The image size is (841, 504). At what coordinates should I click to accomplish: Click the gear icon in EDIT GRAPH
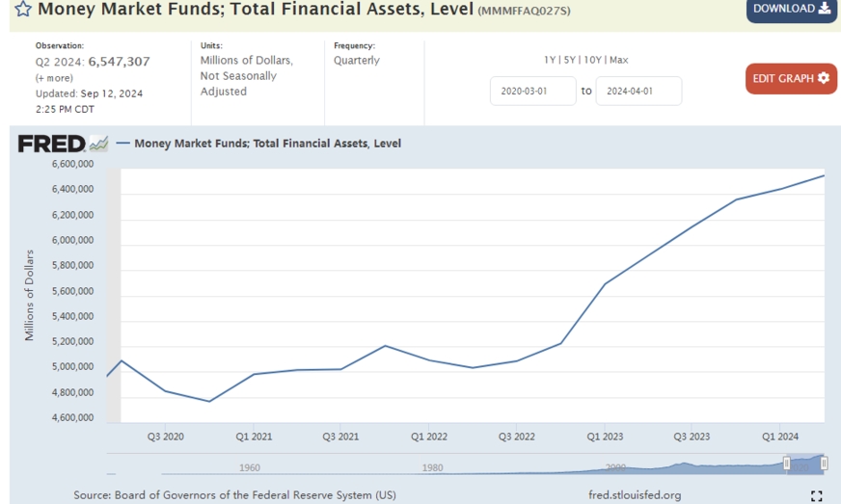click(823, 78)
